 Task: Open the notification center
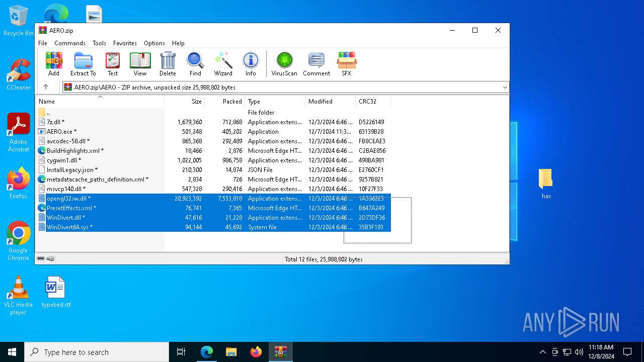coord(627,352)
